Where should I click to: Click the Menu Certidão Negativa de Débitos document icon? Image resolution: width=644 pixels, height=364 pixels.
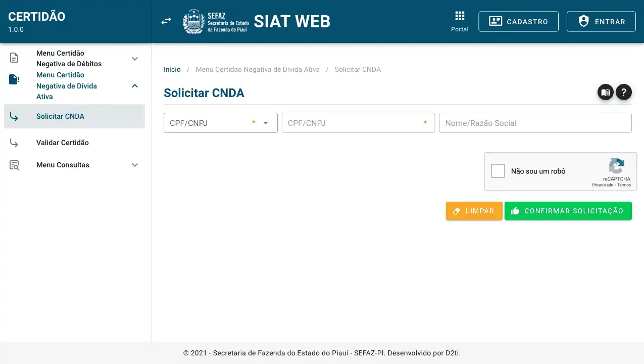coord(14,58)
